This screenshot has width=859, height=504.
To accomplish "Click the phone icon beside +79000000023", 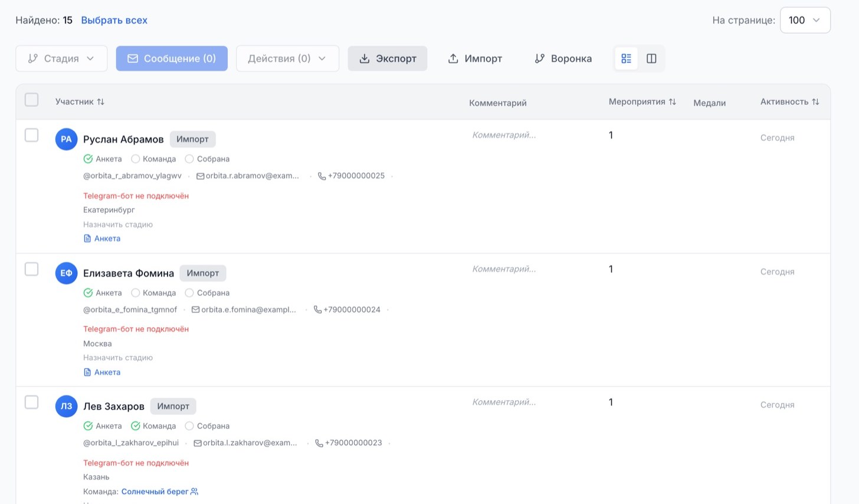I will pos(319,443).
